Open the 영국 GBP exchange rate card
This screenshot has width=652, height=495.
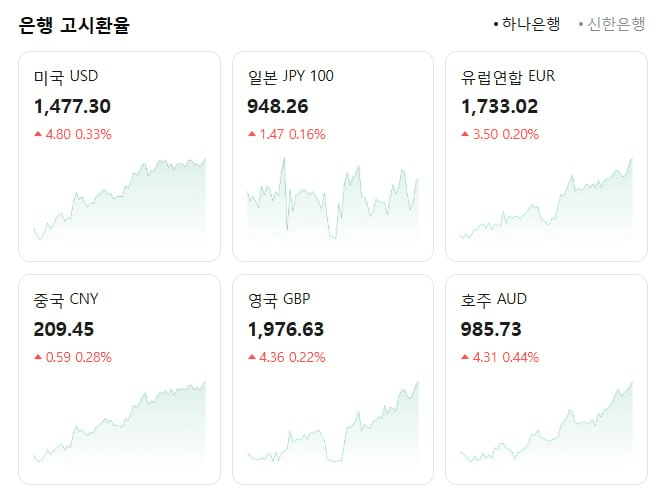coord(333,378)
